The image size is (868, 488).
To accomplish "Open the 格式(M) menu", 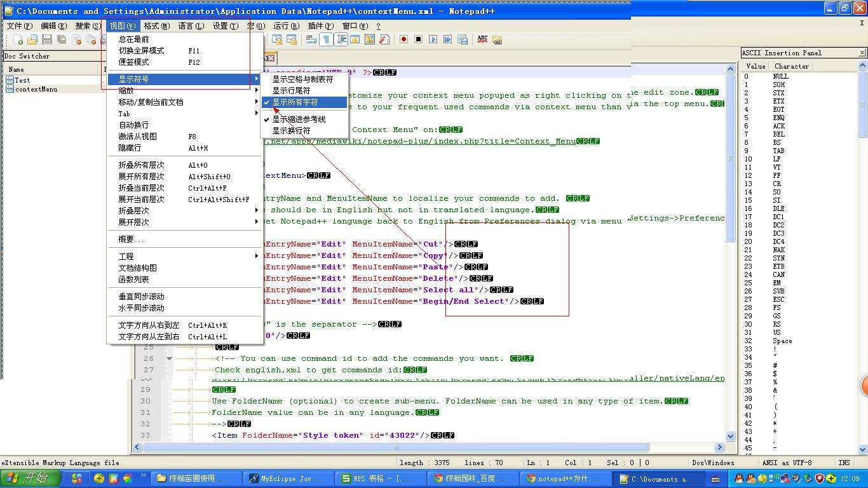I will click(x=156, y=26).
